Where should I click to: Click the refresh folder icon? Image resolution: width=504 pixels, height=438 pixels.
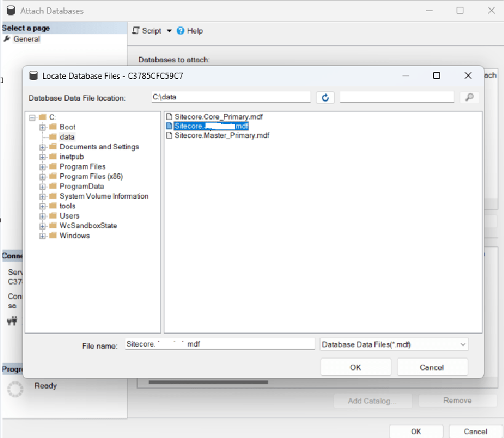click(x=325, y=97)
